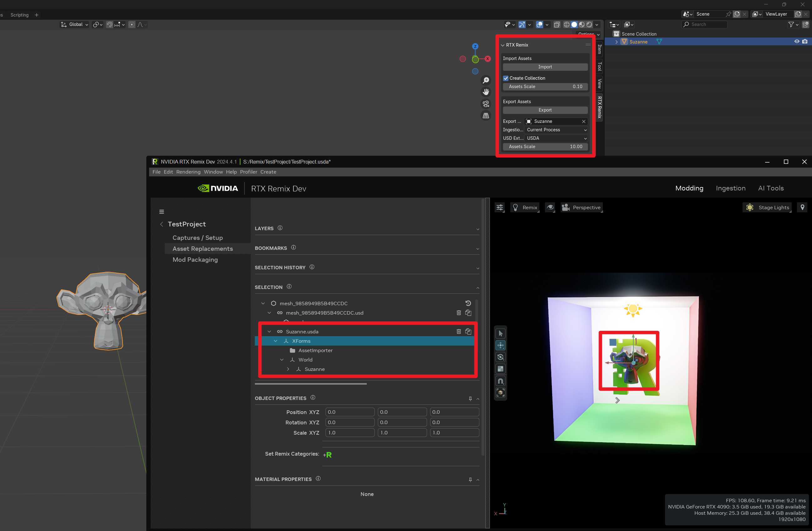Open viewport render settings via sliders icon
812x531 pixels.
point(499,207)
